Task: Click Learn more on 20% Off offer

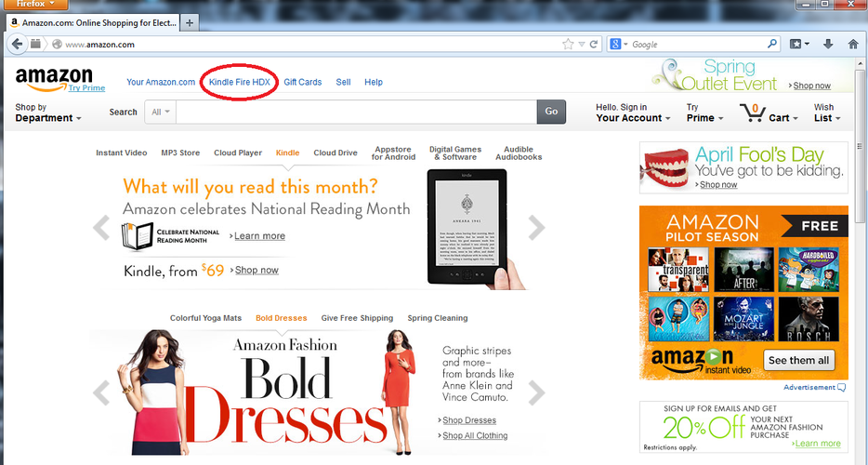Action: tap(818, 444)
